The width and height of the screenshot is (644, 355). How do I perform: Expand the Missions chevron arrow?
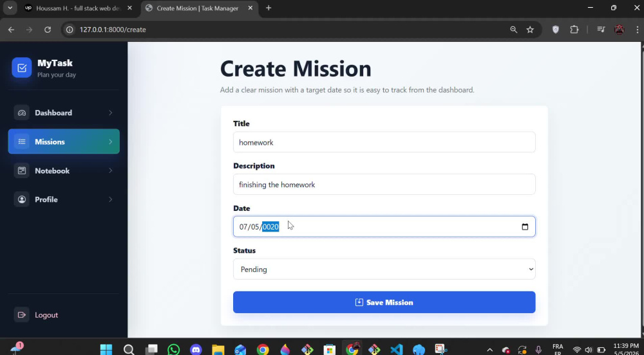click(x=111, y=141)
